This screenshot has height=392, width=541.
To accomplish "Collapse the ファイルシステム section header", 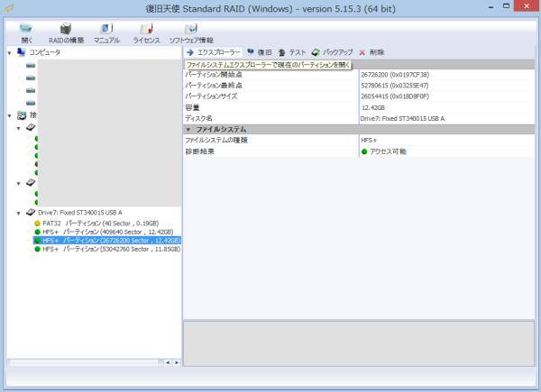I will [x=188, y=129].
